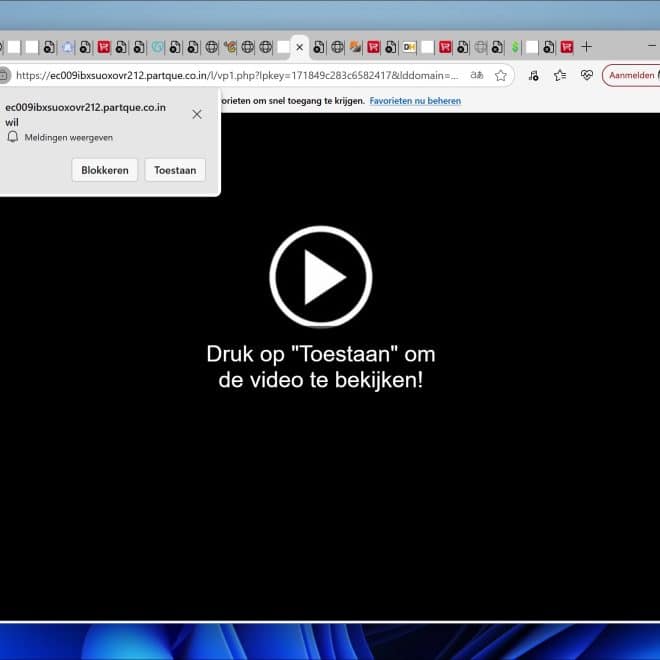Screen dimensions: 660x660
Task: Click the site info icon before URL
Action: click(4, 76)
